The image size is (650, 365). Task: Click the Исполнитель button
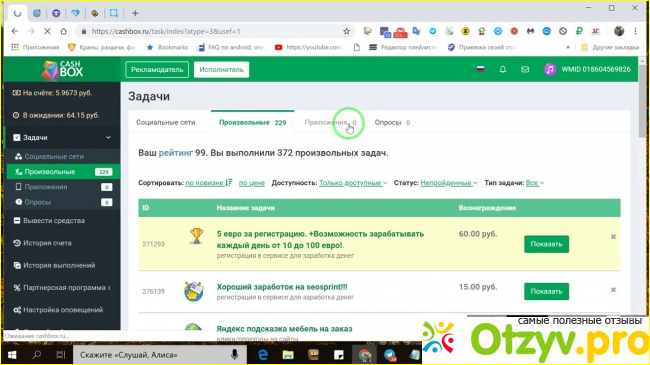221,70
